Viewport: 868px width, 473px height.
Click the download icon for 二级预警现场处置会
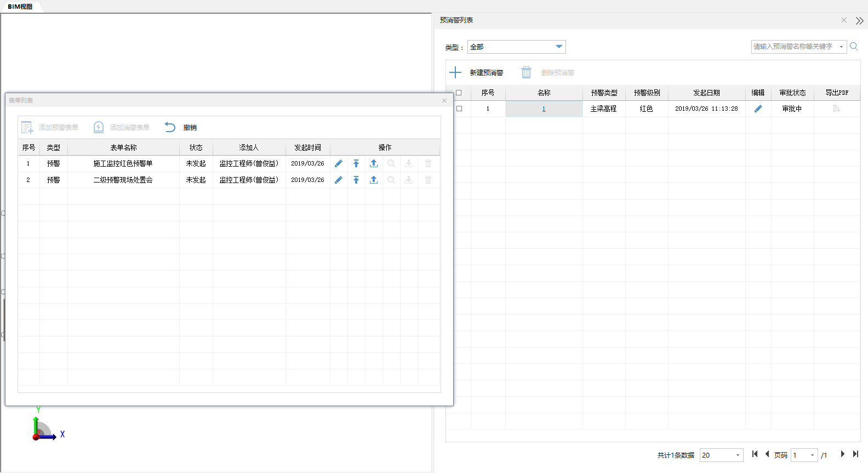pyautogui.click(x=409, y=180)
